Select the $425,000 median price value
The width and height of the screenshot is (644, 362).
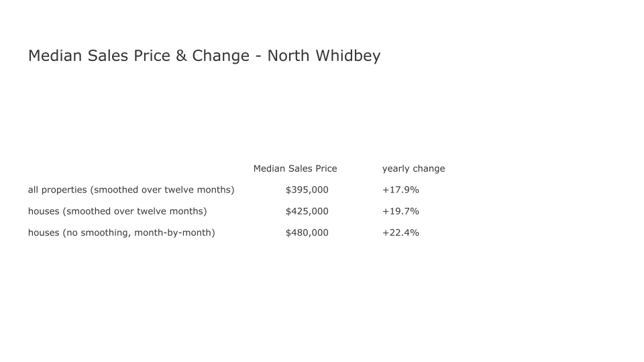[307, 211]
